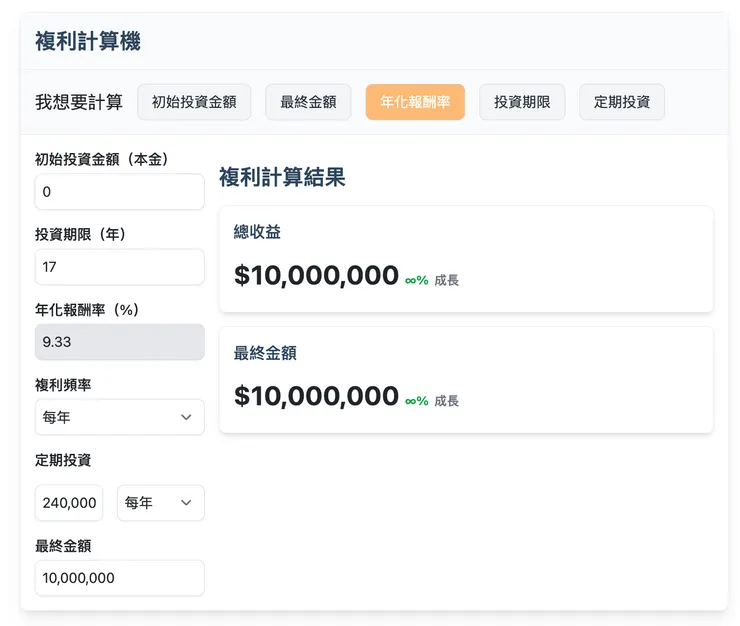
Task: Select the 初始投資金額 calculation tab
Action: [194, 102]
